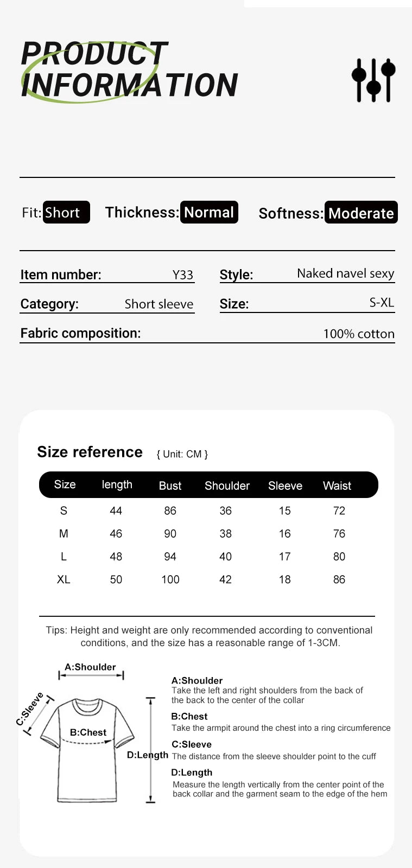Click the Y33 item number value

pos(183,275)
